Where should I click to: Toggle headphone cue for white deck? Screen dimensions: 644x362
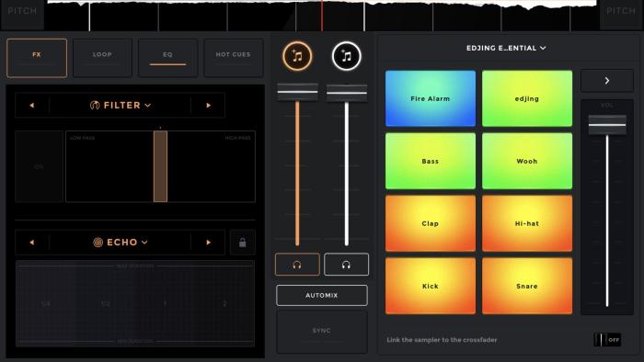(346, 265)
